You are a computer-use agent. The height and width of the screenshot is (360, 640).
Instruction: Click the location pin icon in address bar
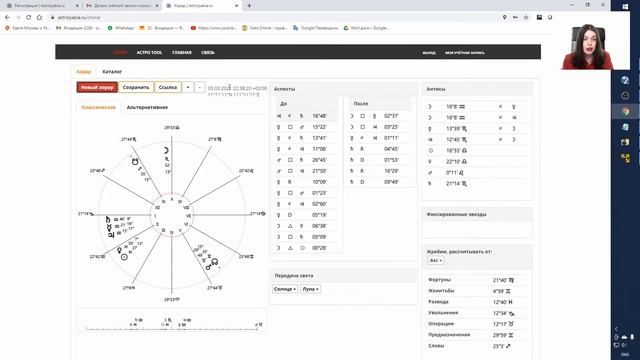pyautogui.click(x=504, y=18)
